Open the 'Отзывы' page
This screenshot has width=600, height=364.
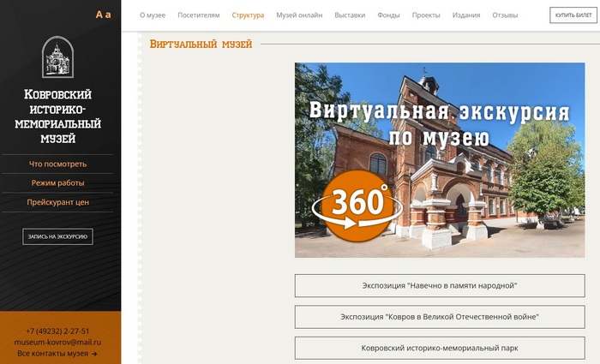click(x=505, y=15)
